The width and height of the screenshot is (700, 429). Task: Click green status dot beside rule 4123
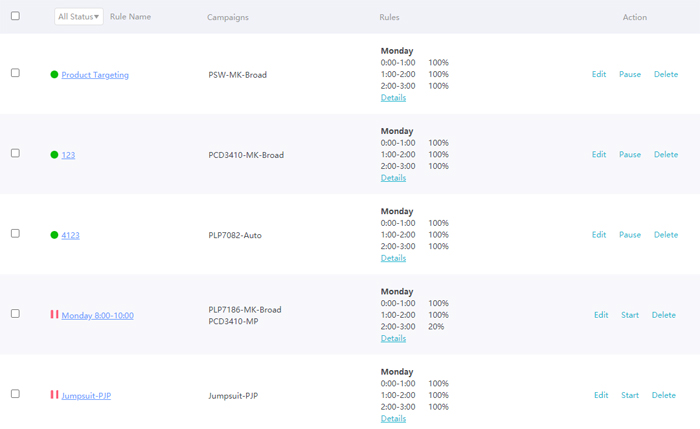click(x=54, y=235)
